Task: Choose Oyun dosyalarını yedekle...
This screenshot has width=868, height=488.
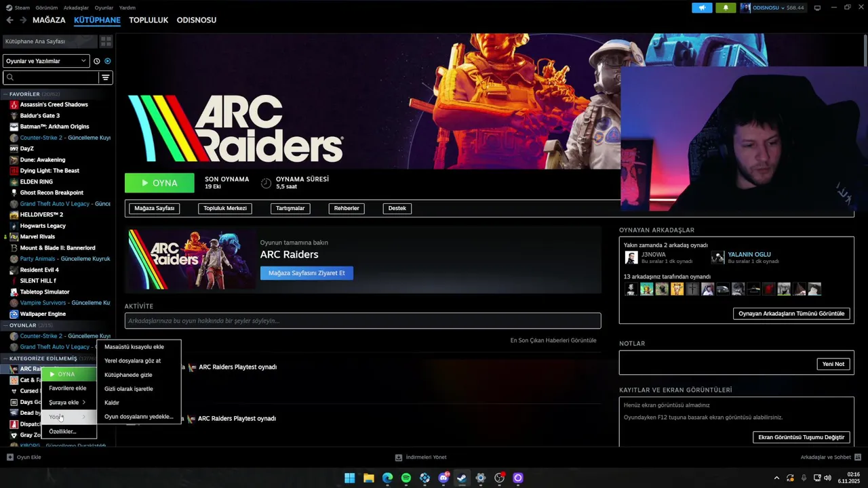Action: tap(139, 417)
